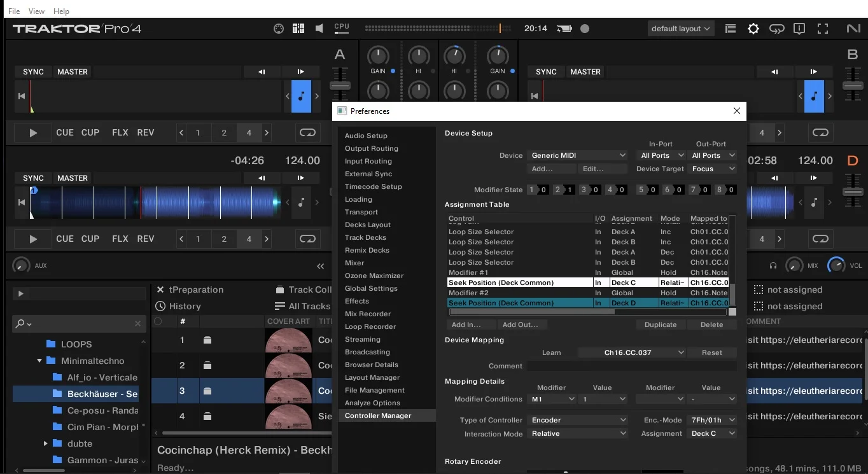Expand the dubte folder in tree
The width and height of the screenshot is (868, 474).
pyautogui.click(x=46, y=443)
